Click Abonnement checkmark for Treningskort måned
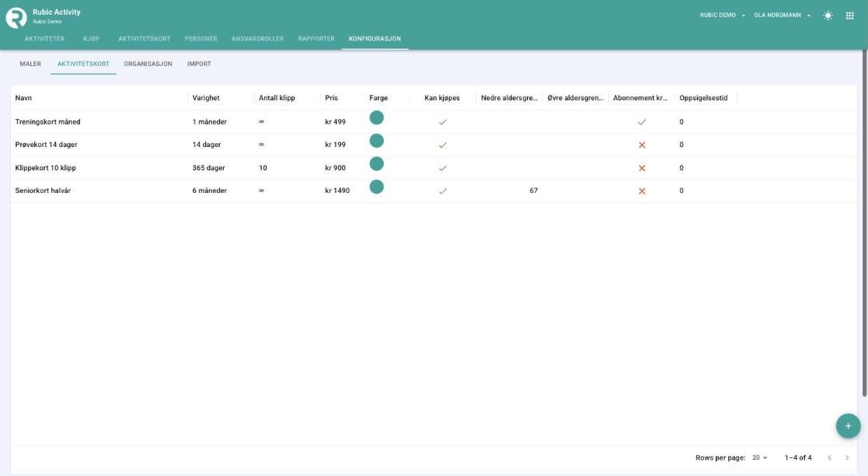 (642, 122)
